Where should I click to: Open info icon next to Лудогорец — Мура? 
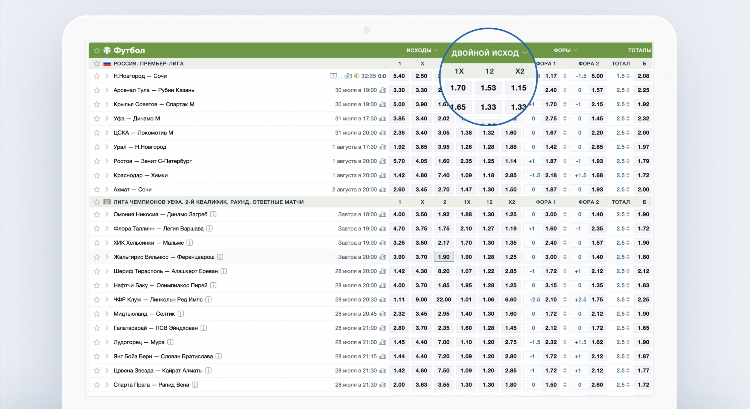pyautogui.click(x=170, y=342)
